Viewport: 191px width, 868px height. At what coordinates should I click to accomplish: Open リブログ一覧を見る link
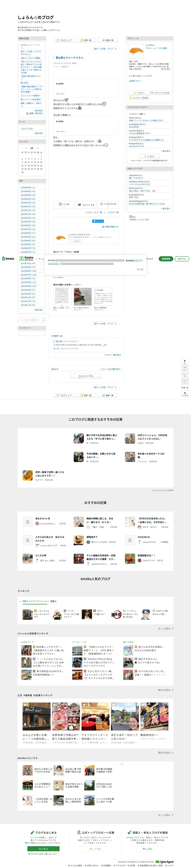pos(112,355)
